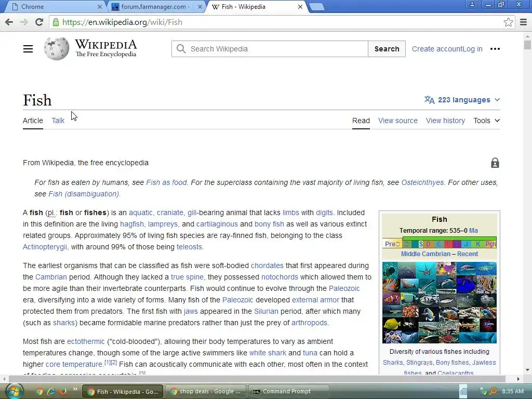Click the orange D Devonian timeline segment
532x399 pixels.
[x=428, y=244]
